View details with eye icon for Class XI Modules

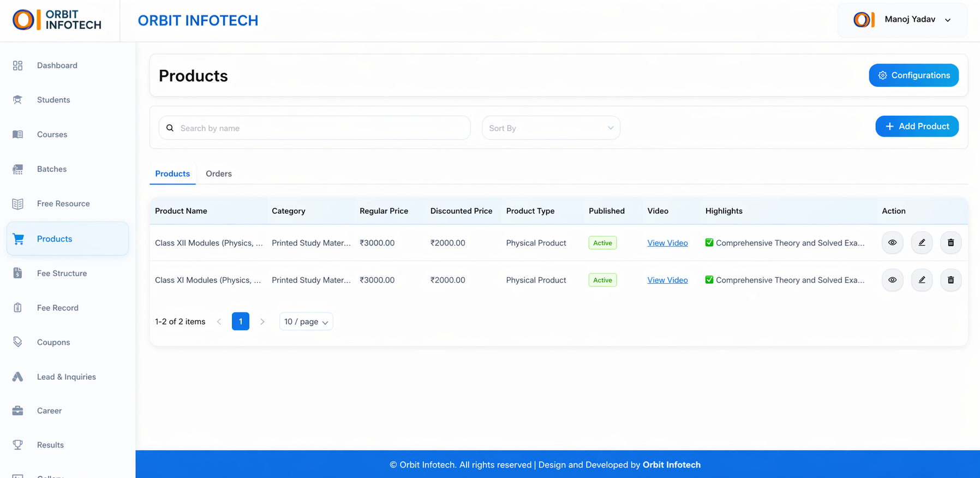click(892, 280)
